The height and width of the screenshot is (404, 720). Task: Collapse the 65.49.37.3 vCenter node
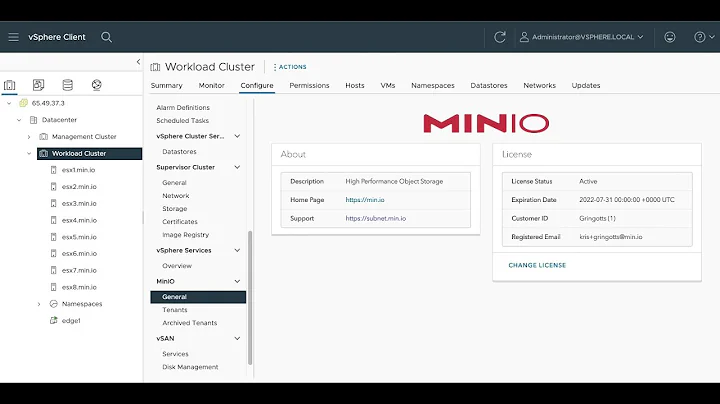pyautogui.click(x=9, y=103)
